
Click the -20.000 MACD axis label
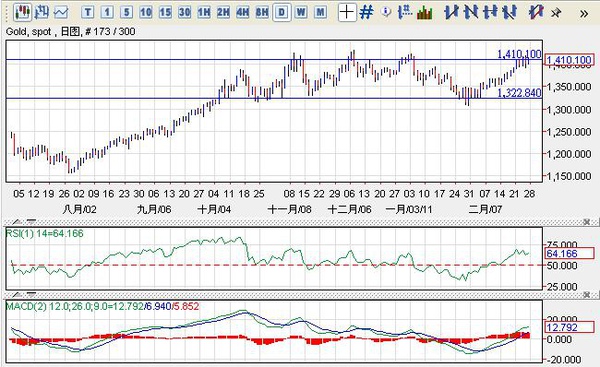(565, 360)
